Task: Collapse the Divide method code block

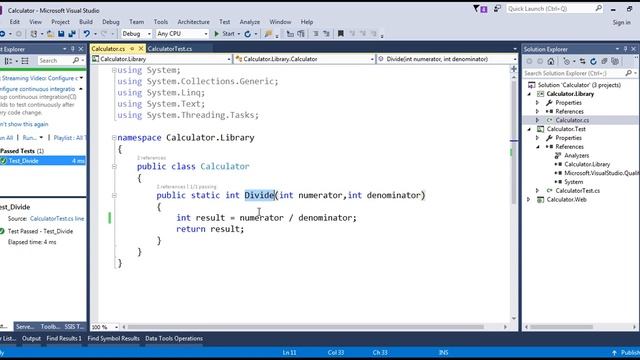Action: pyautogui.click(x=114, y=196)
